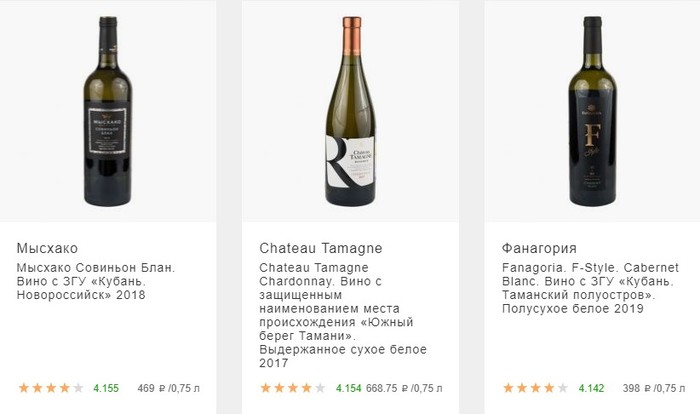Click the fifth star of Фанагория rating

click(x=562, y=387)
